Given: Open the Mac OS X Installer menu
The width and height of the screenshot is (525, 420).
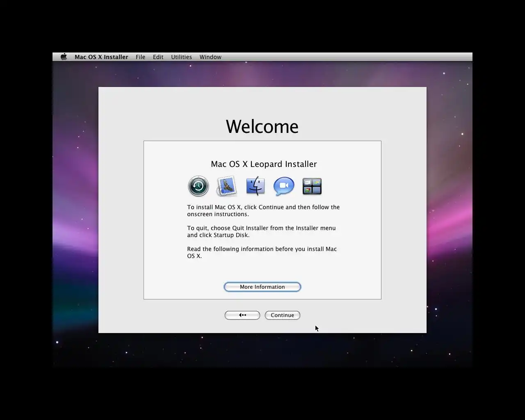Looking at the screenshot, I should click(101, 57).
